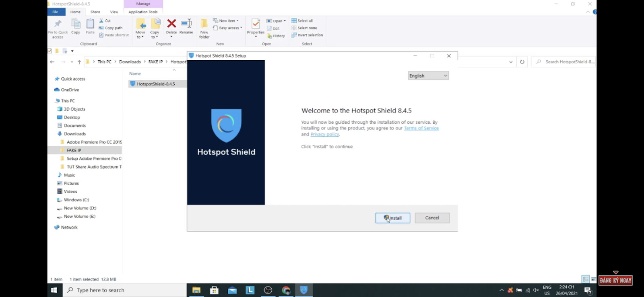Viewport: 644px width, 297px height.
Task: Open the File tab
Action: click(55, 12)
